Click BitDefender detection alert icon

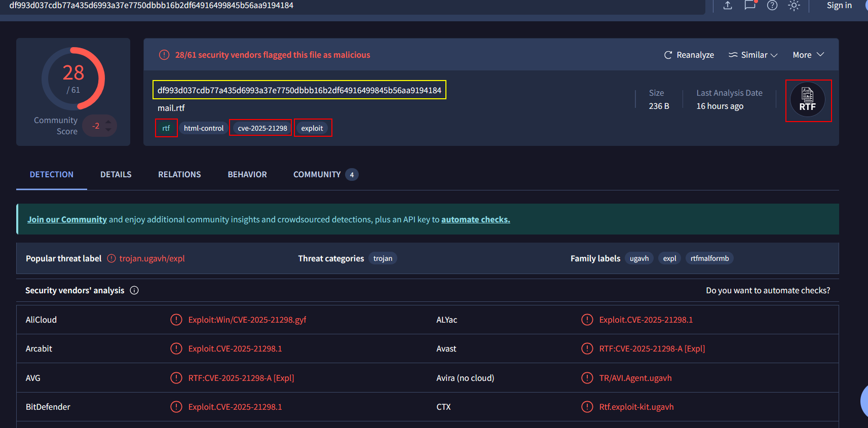click(x=176, y=407)
